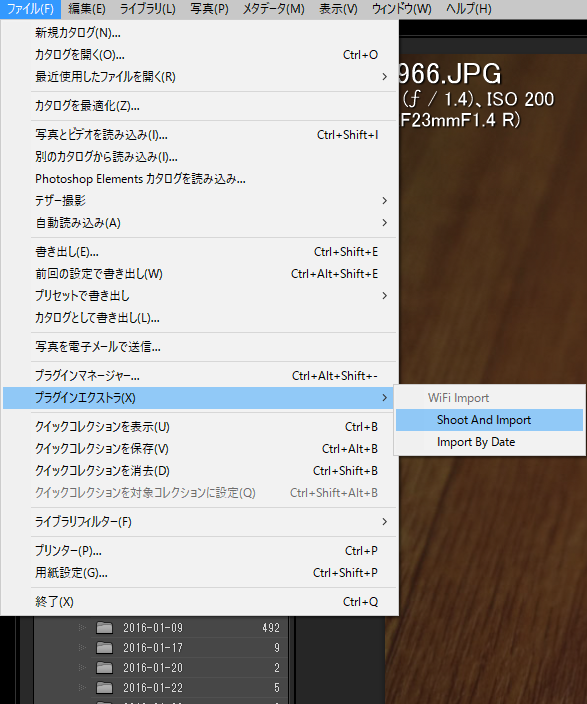Expand the 2016-01-22 folder triangle

pyautogui.click(x=82, y=688)
